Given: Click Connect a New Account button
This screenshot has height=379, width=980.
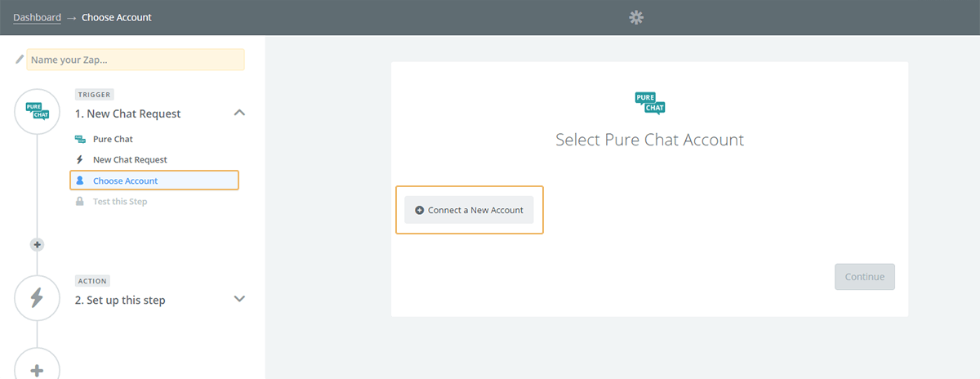Looking at the screenshot, I should pos(469,210).
